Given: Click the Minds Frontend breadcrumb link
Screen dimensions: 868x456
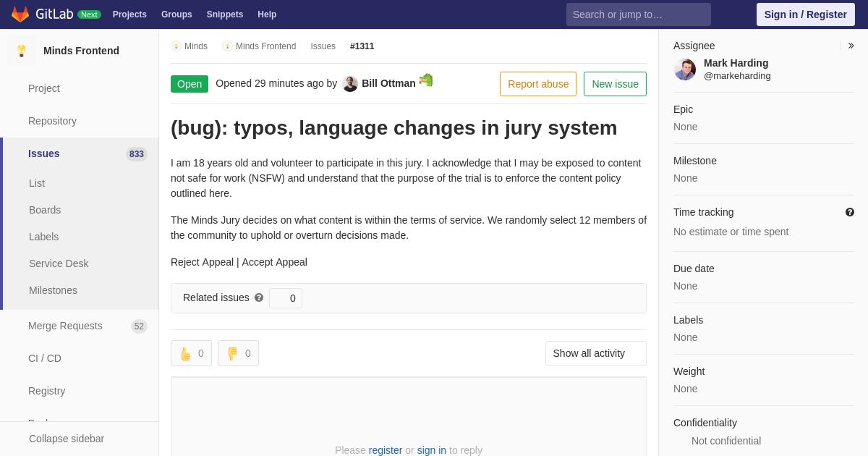Looking at the screenshot, I should click(x=265, y=46).
